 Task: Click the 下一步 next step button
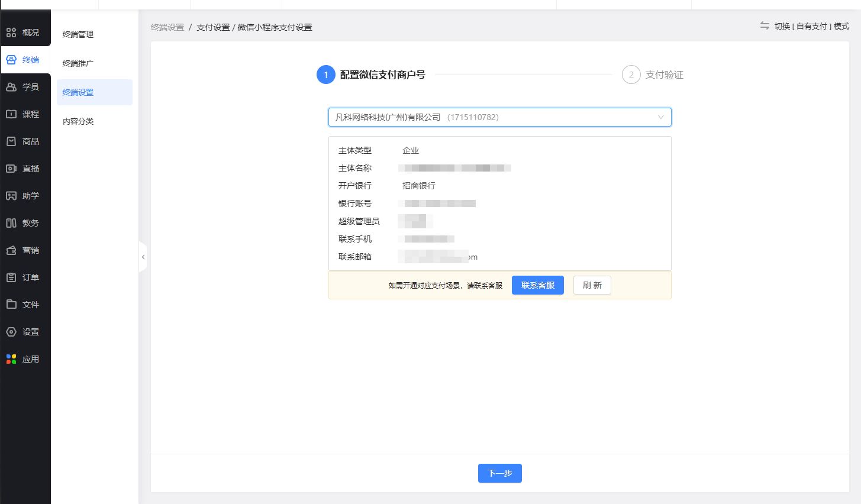(499, 473)
